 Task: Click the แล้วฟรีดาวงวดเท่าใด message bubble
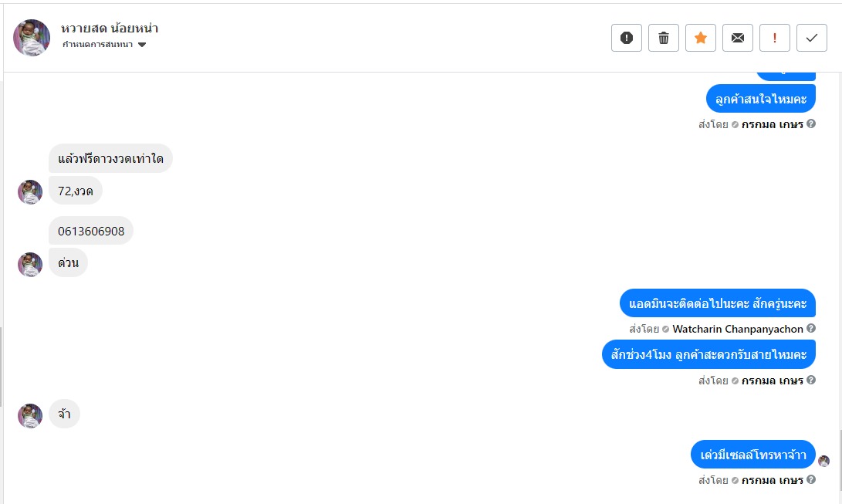pos(110,159)
